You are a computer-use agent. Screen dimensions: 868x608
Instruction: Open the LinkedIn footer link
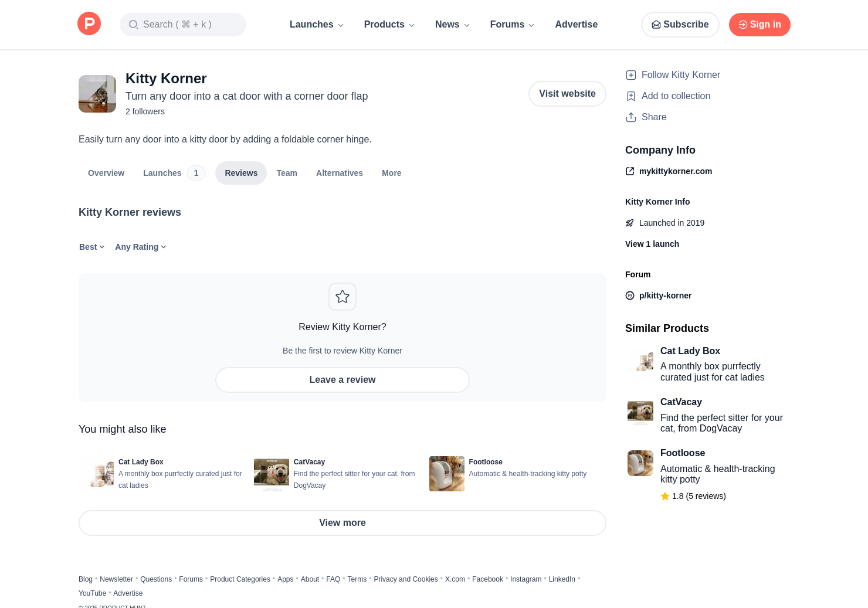[562, 579]
